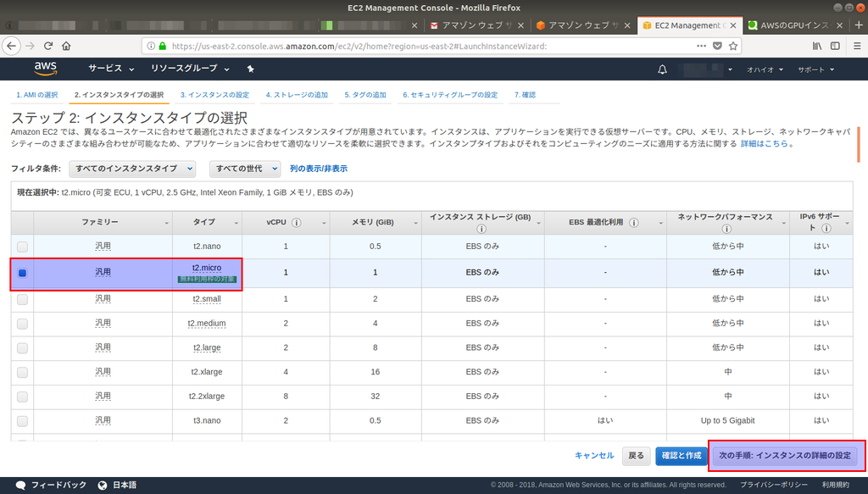Open the Firefox hamburger menu

[x=857, y=46]
